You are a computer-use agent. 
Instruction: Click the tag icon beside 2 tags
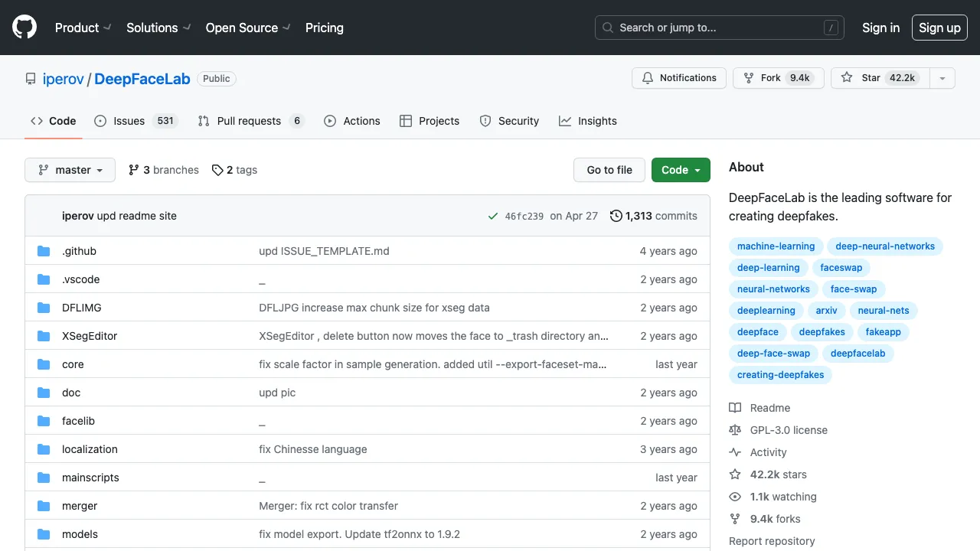pos(217,170)
